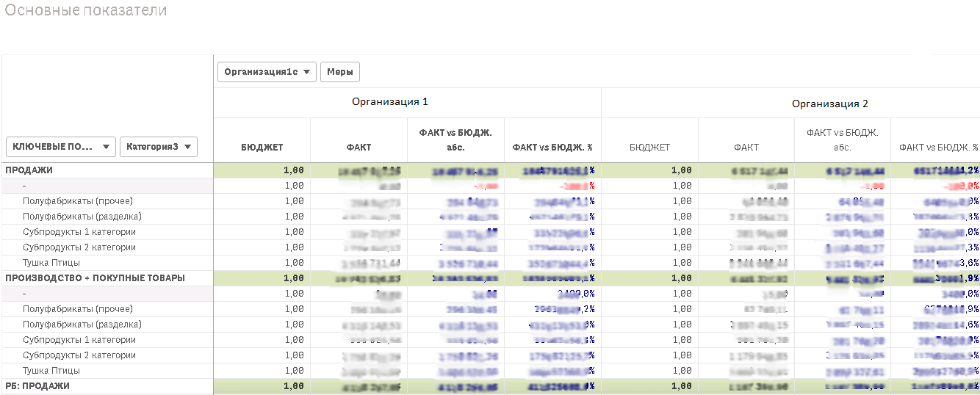The width and height of the screenshot is (980, 395).
Task: Open the Организация1с dimension dropdown
Action: (x=267, y=72)
